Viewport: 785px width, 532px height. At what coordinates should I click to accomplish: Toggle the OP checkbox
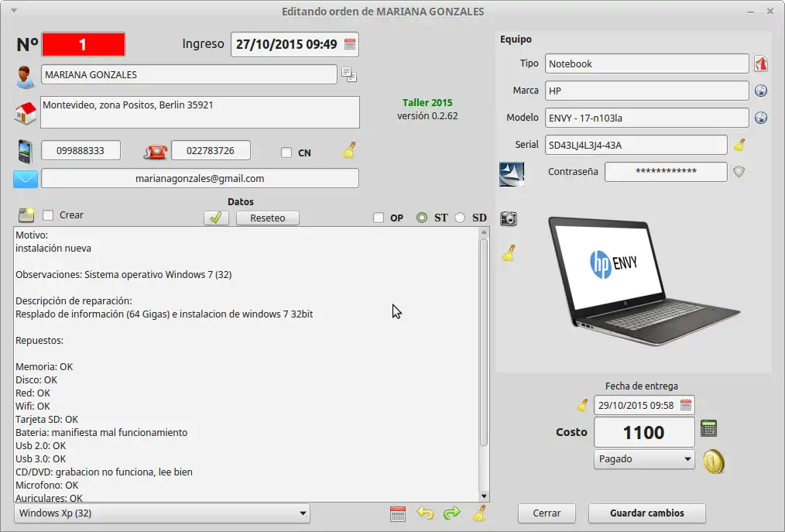pos(379,218)
